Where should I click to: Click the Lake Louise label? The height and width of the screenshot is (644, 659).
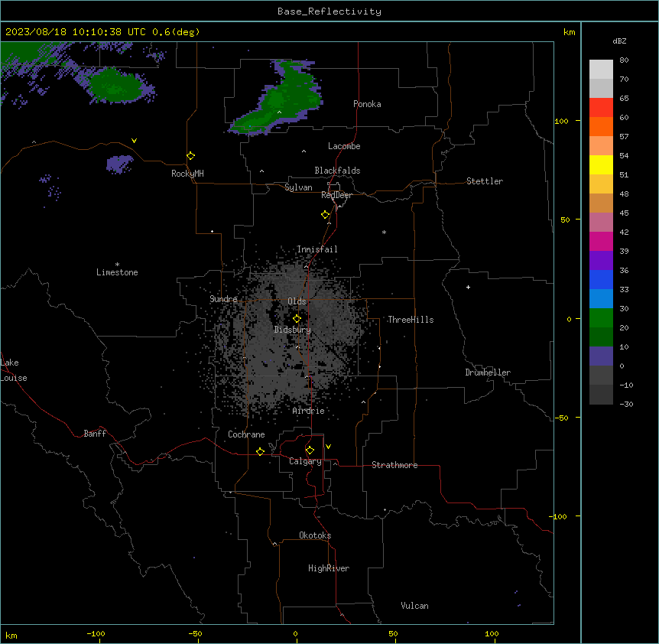point(14,370)
